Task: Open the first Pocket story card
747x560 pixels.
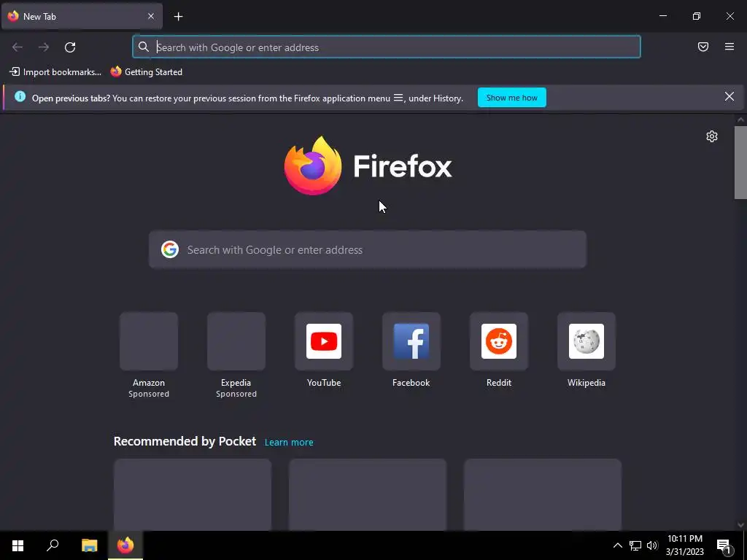Action: point(193,494)
